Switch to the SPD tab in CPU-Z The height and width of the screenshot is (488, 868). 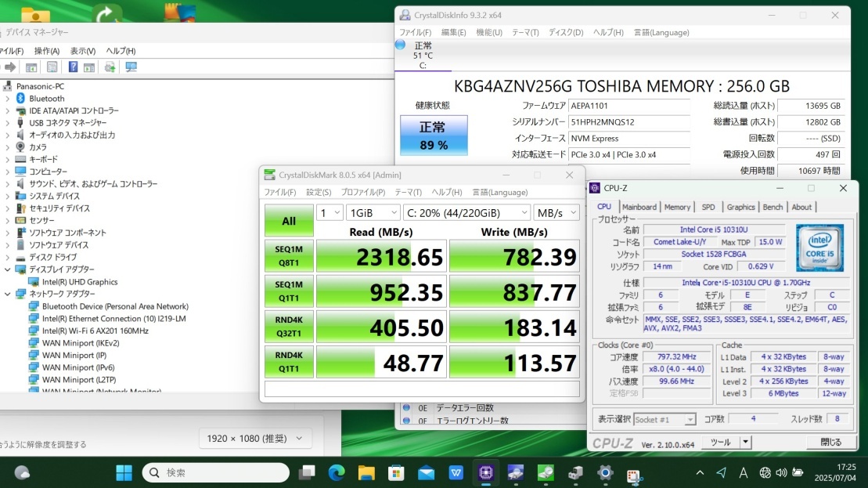pyautogui.click(x=708, y=207)
